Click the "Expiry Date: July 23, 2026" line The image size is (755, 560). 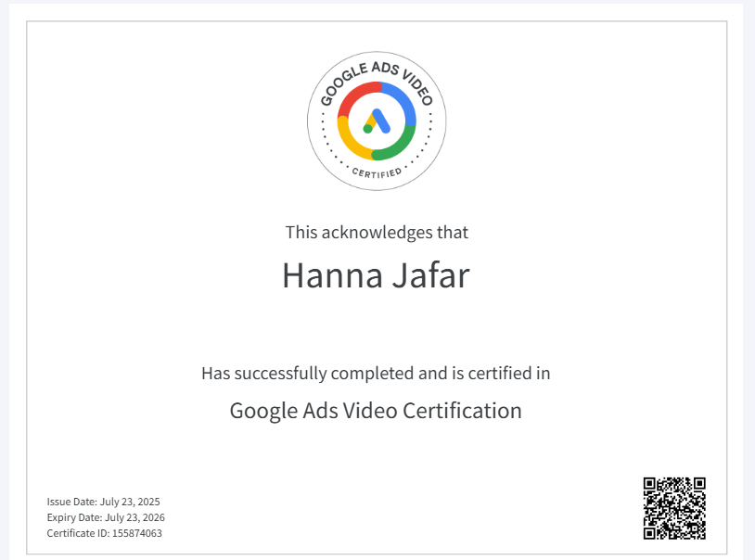click(x=106, y=517)
